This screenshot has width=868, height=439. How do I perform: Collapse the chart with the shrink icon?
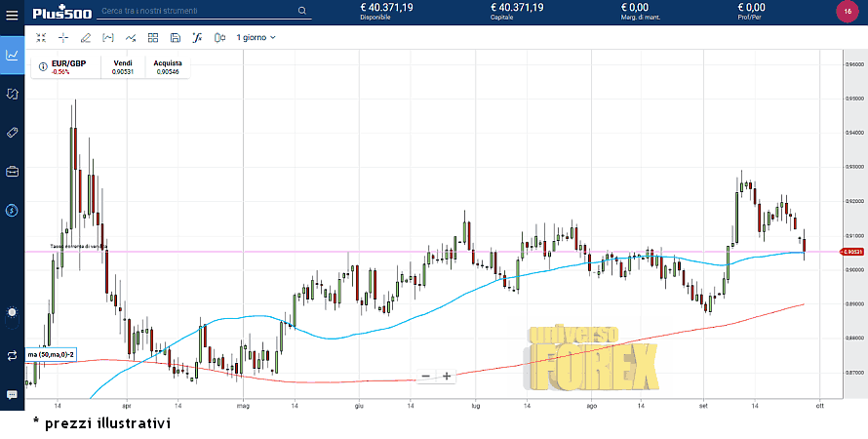pos(40,38)
